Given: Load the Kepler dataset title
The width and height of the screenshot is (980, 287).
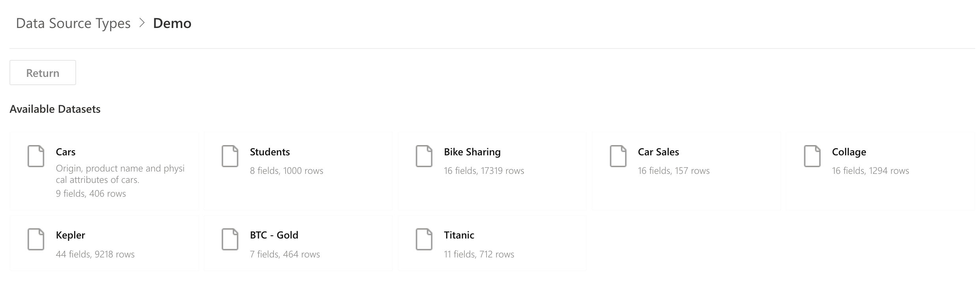Looking at the screenshot, I should coord(71,235).
